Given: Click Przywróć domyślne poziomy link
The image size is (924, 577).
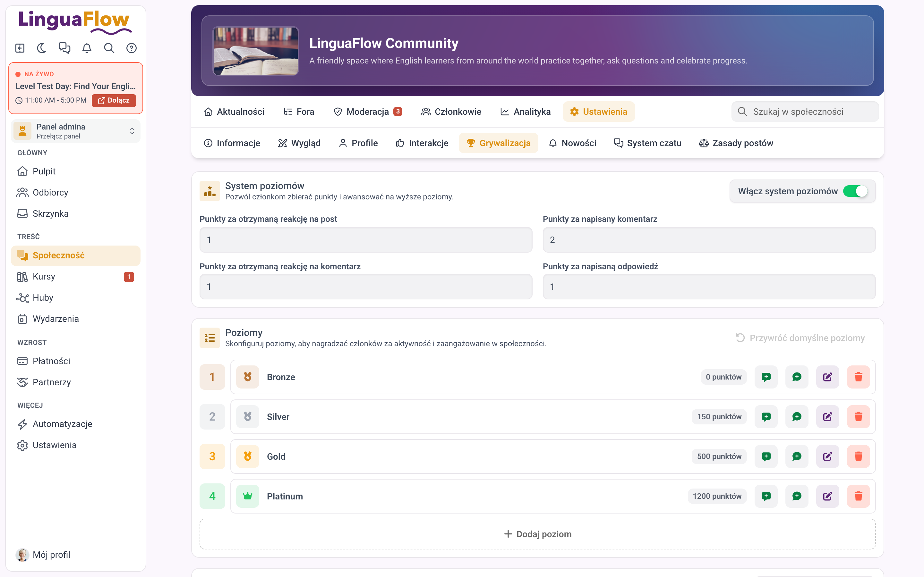Looking at the screenshot, I should (800, 338).
